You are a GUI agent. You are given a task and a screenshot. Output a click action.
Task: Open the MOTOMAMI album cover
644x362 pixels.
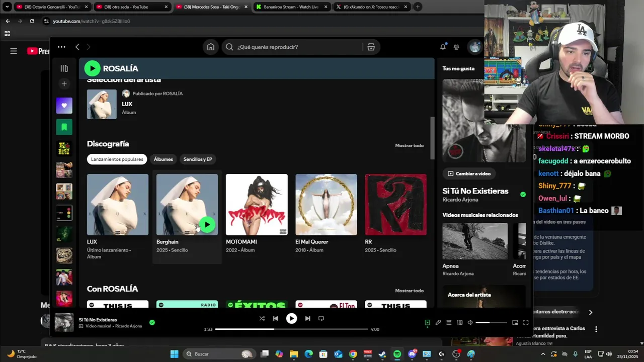[257, 205]
